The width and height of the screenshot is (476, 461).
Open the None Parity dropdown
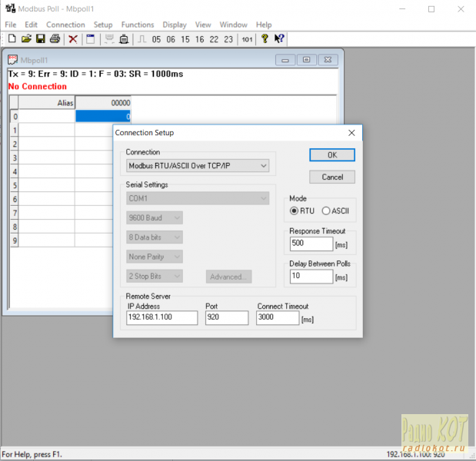155,257
